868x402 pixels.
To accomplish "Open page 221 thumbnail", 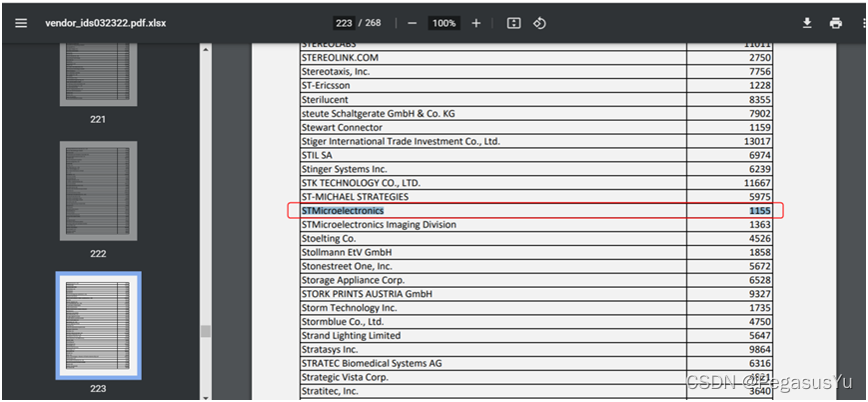I will click(x=99, y=75).
